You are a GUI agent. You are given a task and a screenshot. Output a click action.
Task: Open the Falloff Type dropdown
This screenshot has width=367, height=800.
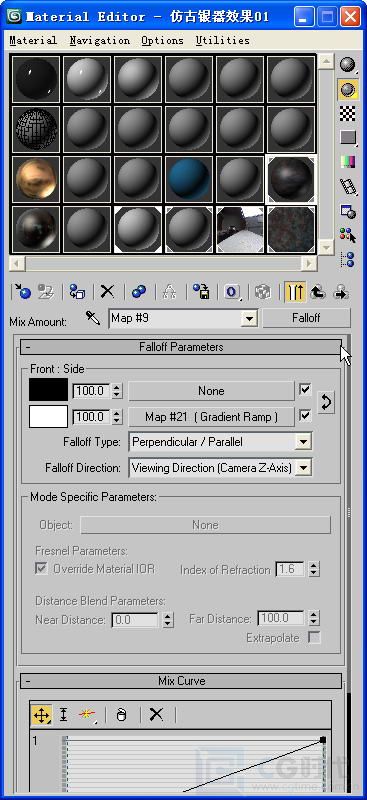coord(304,442)
